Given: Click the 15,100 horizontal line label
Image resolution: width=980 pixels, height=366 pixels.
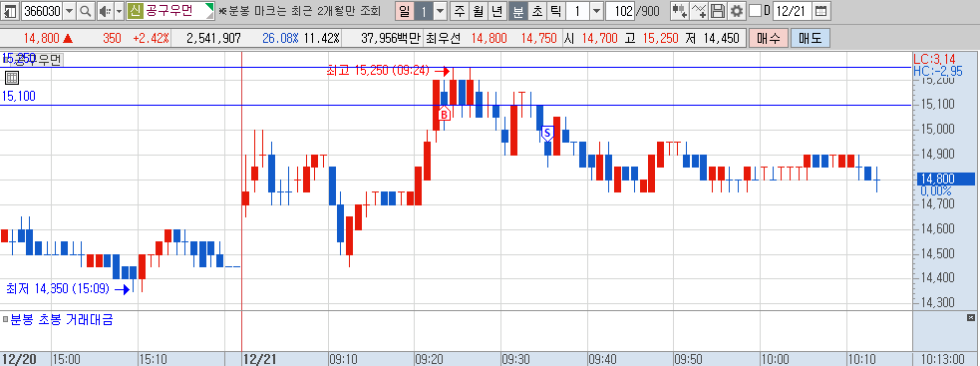Looking at the screenshot, I should coord(19,97).
